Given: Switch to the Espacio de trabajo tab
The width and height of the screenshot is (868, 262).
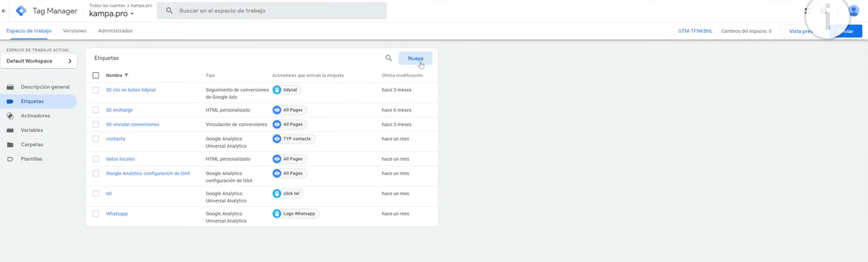Looking at the screenshot, I should tap(29, 31).
